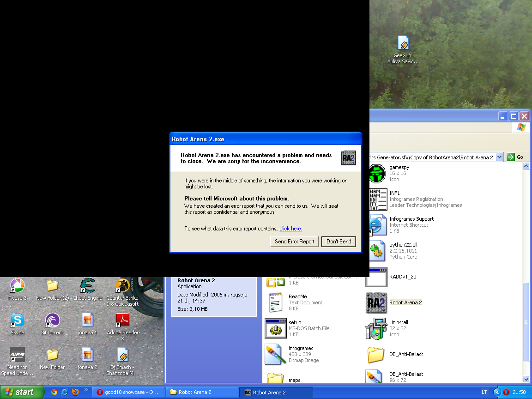Viewport: 532px width, 399px height.
Task: Click the 21:50 clock in system tray
Action: pyautogui.click(x=519, y=392)
